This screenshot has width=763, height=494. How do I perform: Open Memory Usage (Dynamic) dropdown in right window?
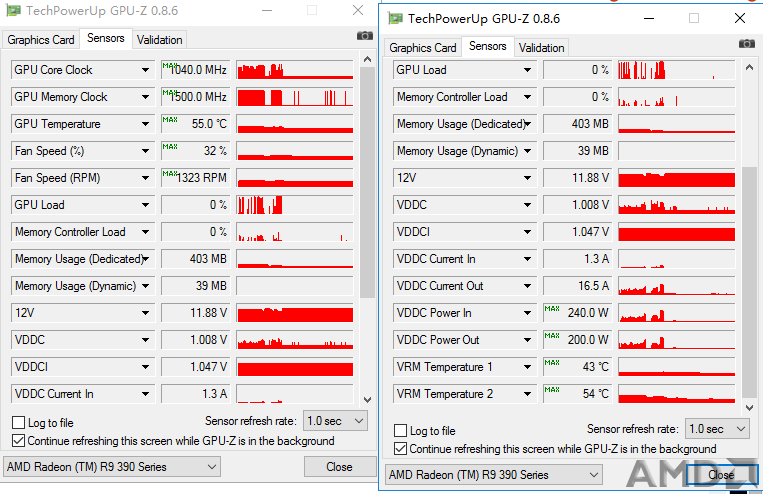(x=527, y=151)
